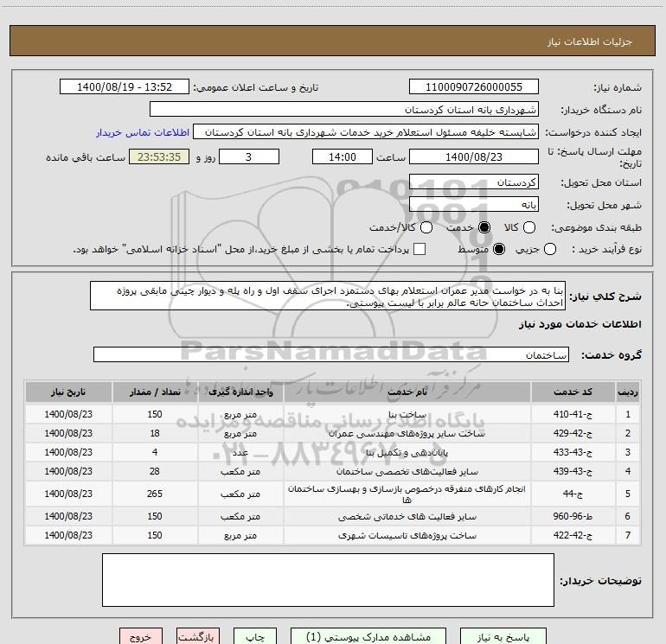Open اطلاعات تماس خریدار link
This screenshot has width=666, height=644.
click(143, 132)
